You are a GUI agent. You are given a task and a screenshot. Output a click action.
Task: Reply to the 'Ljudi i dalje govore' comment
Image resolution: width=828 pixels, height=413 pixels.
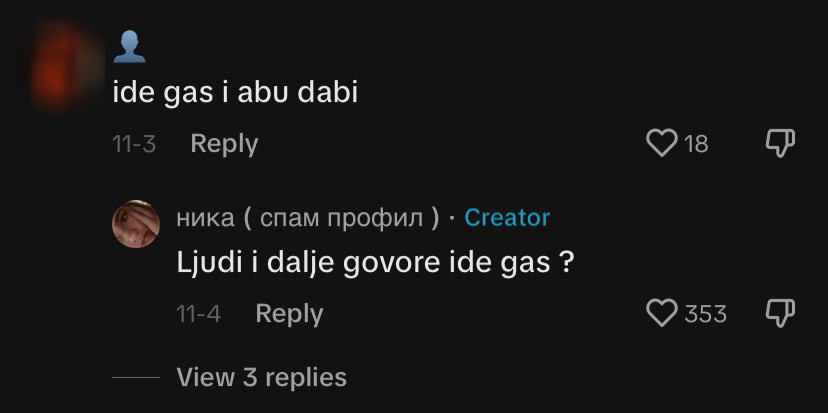[x=289, y=314]
